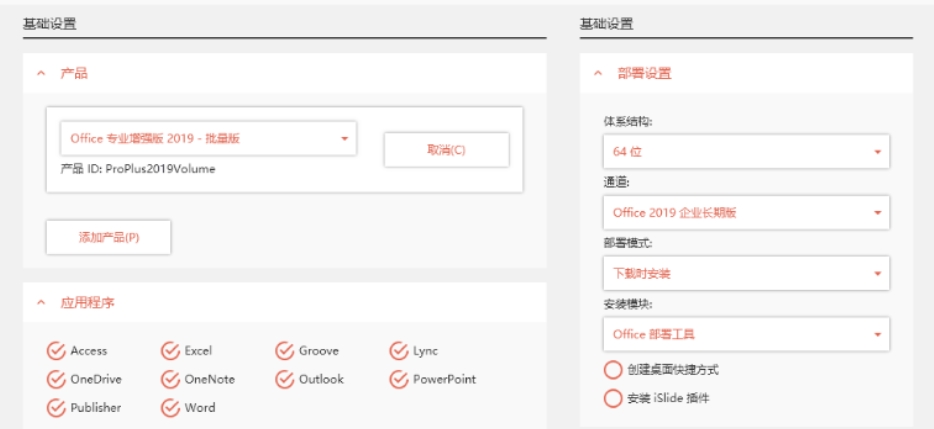Image resolution: width=934 pixels, height=429 pixels.
Task: Toggle the OneNote checkbox
Action: (170, 379)
